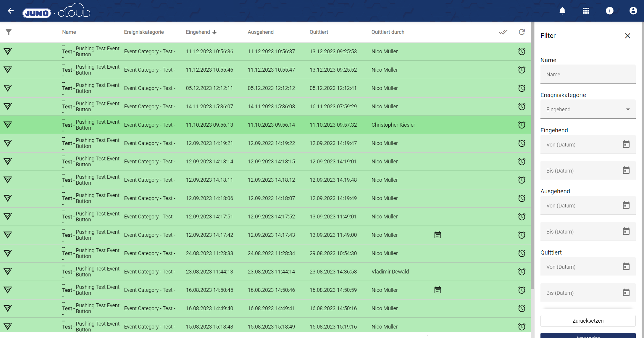Image resolution: width=644 pixels, height=338 pixels.
Task: Open the notifications bell
Action: pos(562,11)
